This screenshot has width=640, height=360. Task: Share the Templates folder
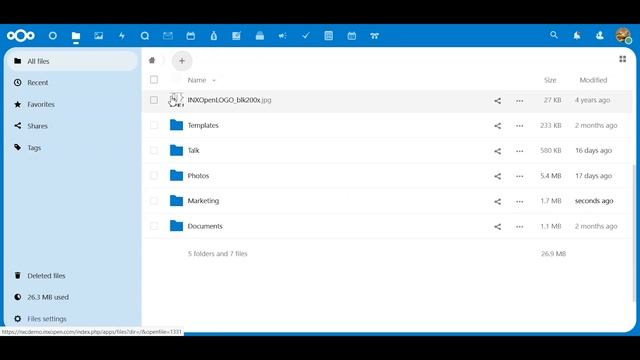[498, 126]
